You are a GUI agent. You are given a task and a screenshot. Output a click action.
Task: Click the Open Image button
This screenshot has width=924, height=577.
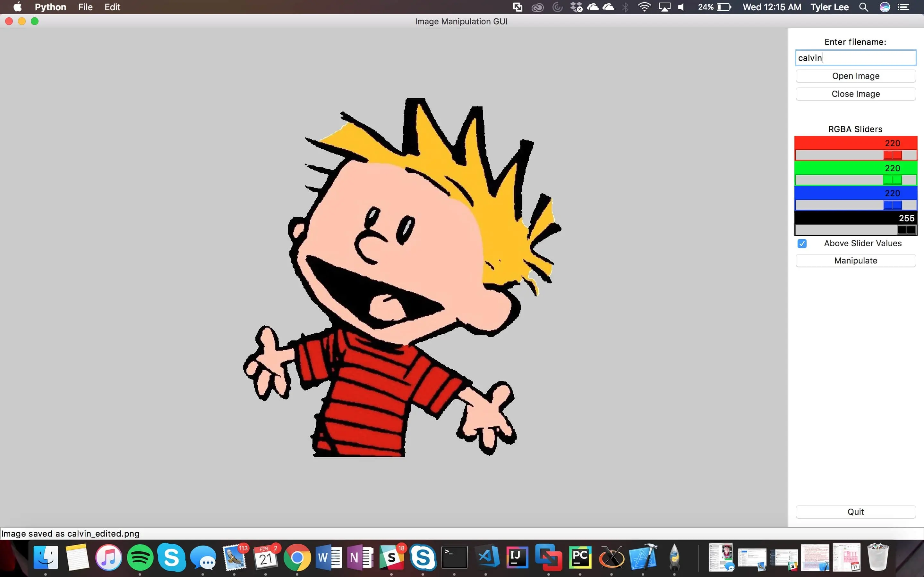point(855,76)
